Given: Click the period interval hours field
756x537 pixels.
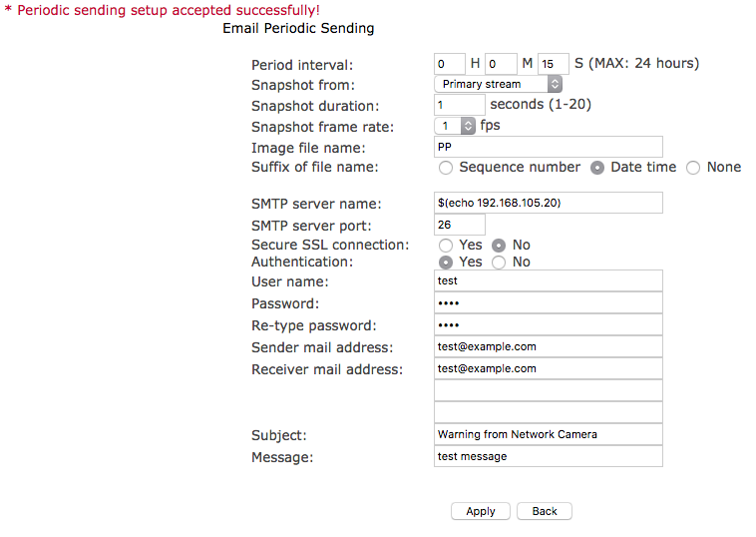Looking at the screenshot, I should [450, 64].
